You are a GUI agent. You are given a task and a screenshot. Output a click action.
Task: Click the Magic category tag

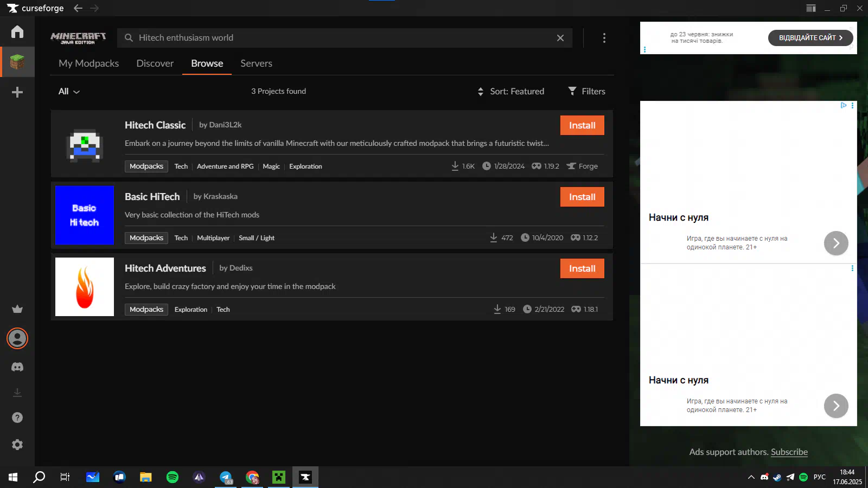[271, 166]
